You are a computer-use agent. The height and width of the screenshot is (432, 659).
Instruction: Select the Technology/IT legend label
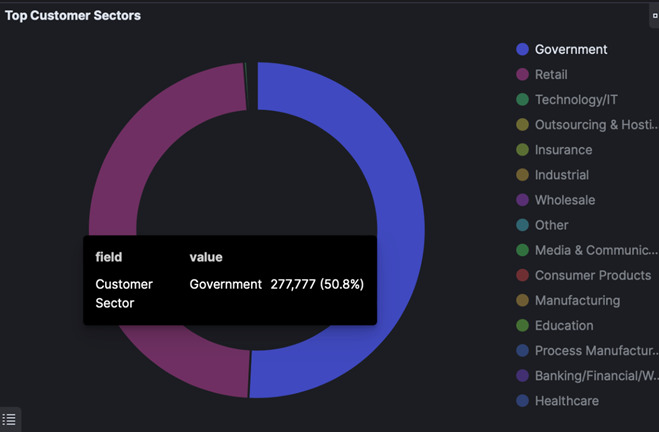[x=576, y=100]
